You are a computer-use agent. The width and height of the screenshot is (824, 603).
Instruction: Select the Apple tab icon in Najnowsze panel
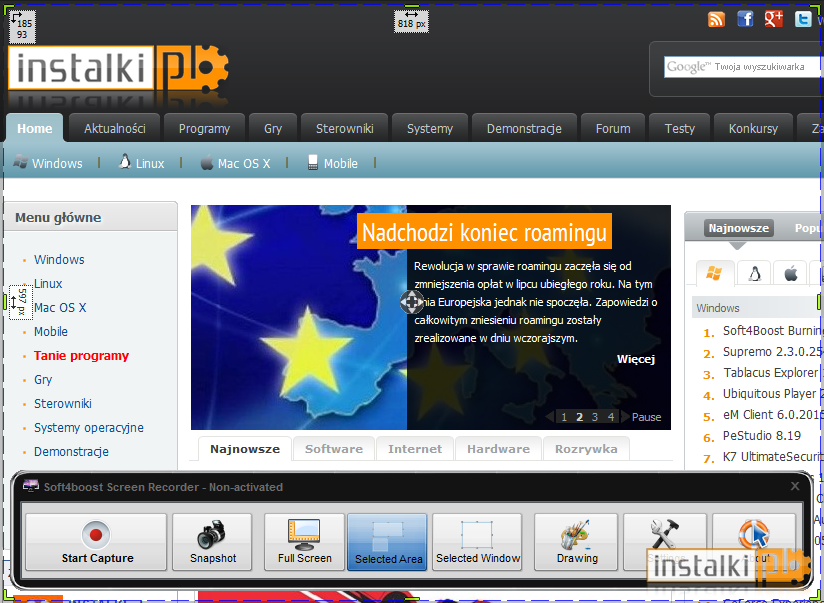tap(790, 273)
